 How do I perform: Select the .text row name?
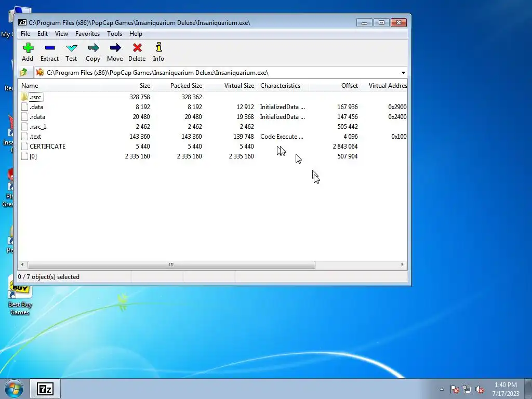35,137
